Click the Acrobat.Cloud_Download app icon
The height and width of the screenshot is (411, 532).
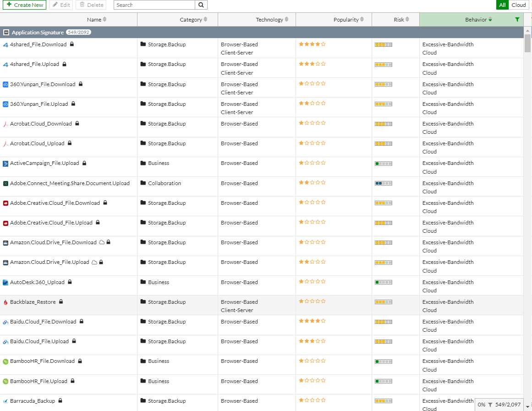tap(5, 124)
